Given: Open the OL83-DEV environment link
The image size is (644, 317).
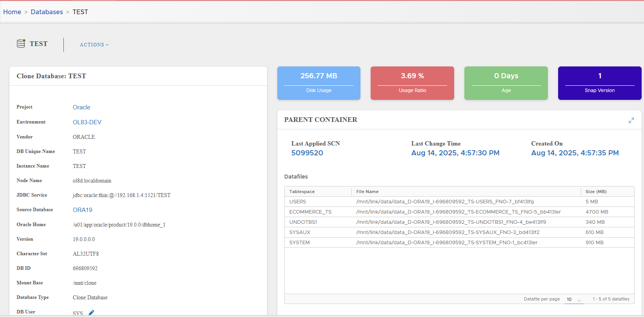Looking at the screenshot, I should 87,122.
